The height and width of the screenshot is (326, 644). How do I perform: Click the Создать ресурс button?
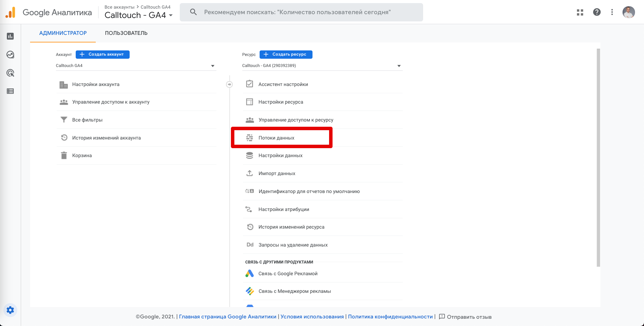(286, 54)
